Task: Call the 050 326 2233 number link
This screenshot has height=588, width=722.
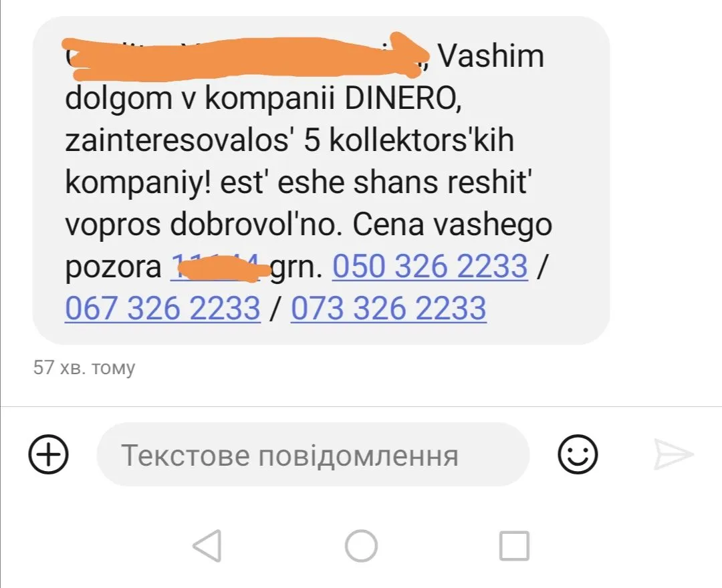Action: 430,266
